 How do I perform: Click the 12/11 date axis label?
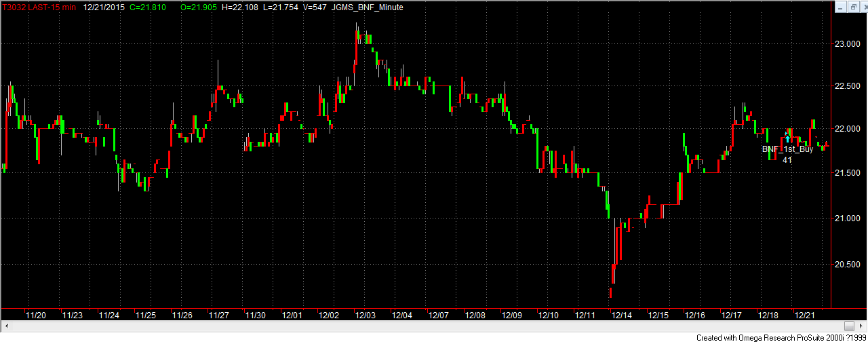point(585,315)
